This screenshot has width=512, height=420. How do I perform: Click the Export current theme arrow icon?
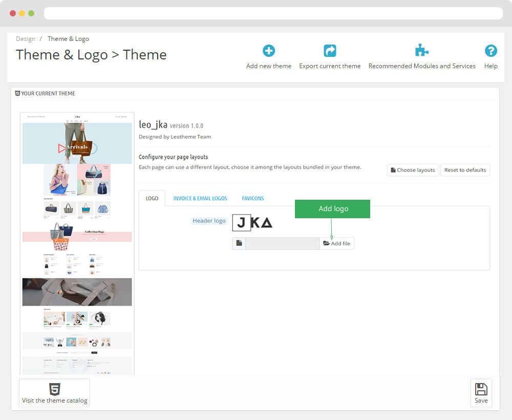[x=330, y=51]
